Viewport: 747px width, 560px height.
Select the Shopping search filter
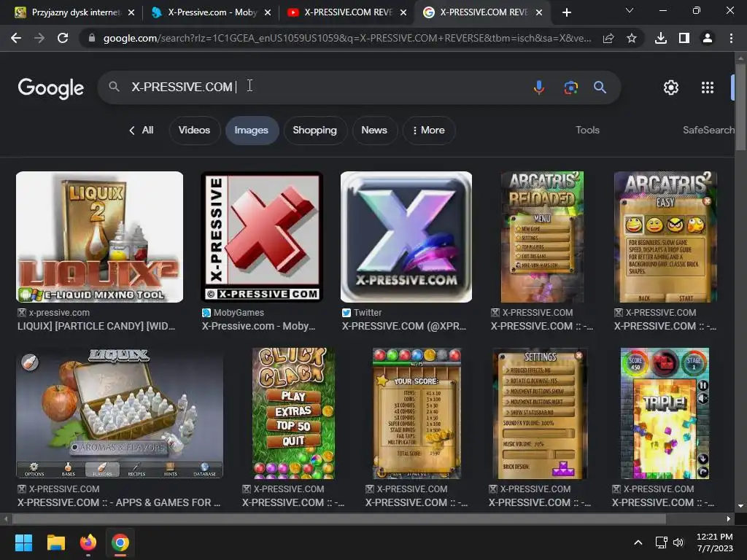[x=315, y=130]
